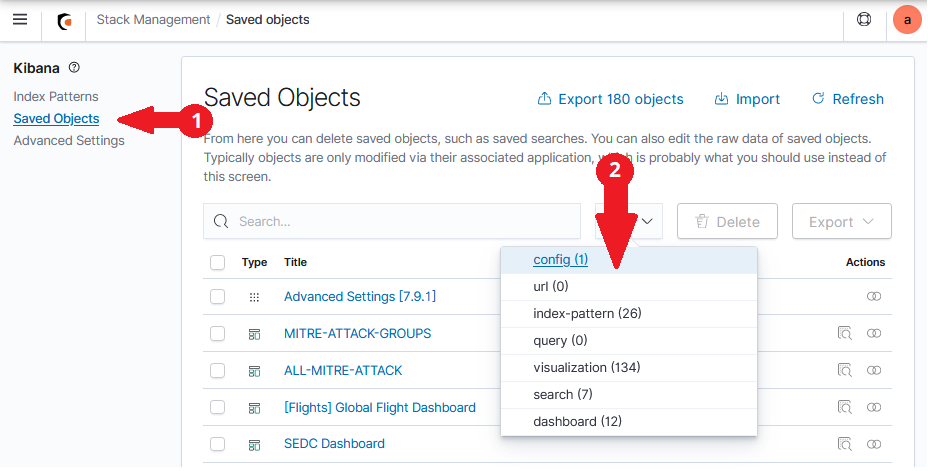Open the user avatar menu

(x=907, y=20)
